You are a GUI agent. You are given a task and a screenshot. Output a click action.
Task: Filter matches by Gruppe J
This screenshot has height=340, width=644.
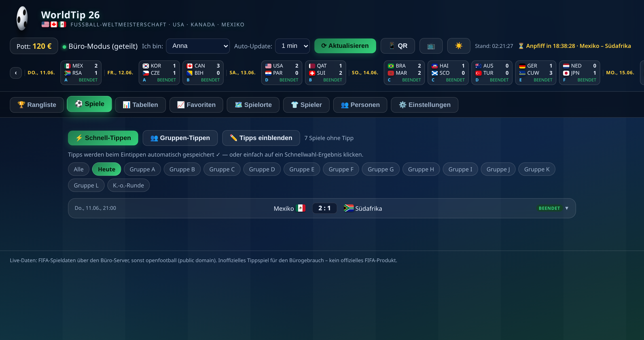click(498, 169)
